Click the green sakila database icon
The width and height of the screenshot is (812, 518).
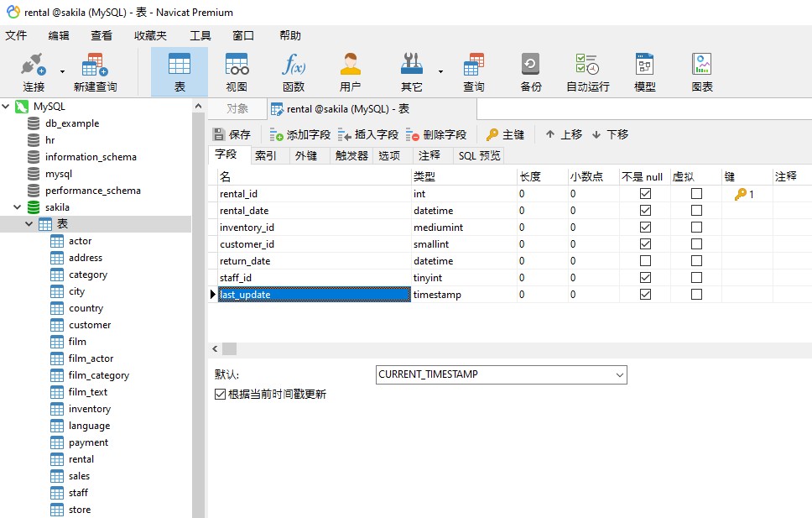pos(34,207)
